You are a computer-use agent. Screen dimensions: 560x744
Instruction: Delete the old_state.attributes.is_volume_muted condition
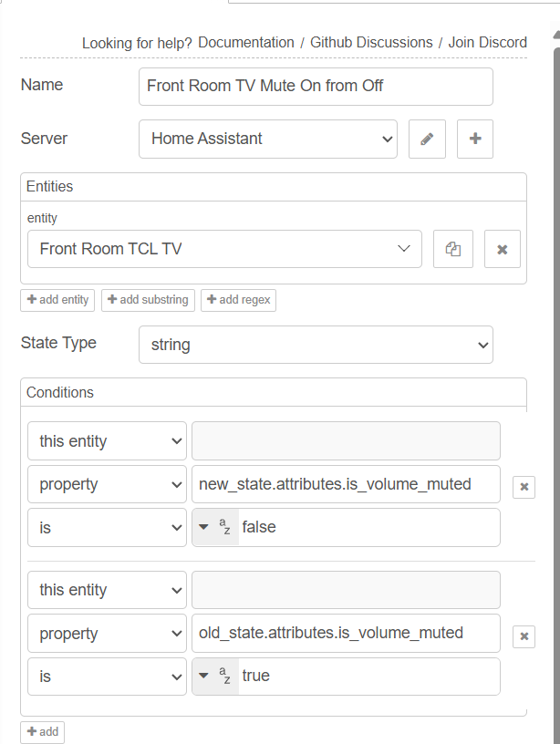[524, 635]
